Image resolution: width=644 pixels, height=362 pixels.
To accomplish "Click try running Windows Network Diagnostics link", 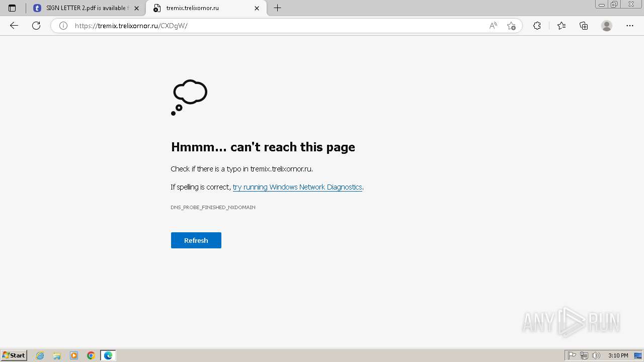I will click(297, 187).
